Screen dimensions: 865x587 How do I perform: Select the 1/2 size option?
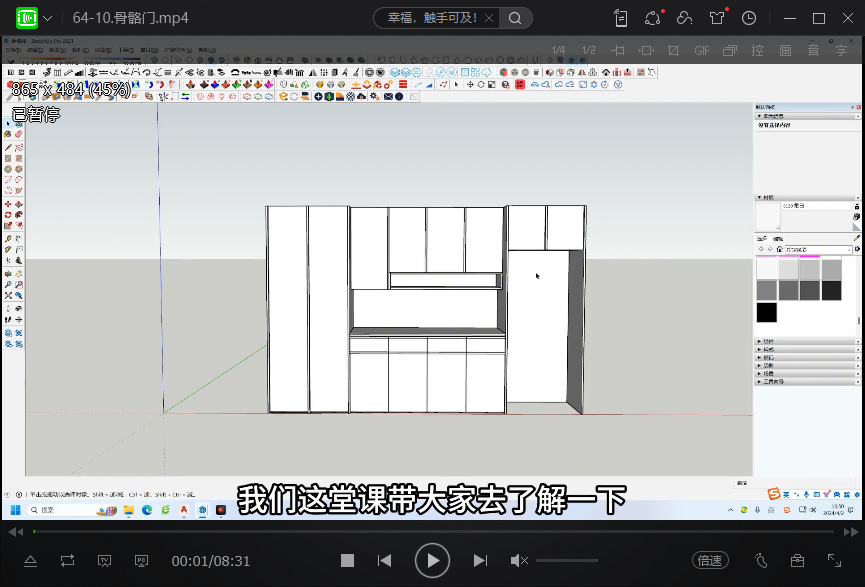pyautogui.click(x=588, y=50)
